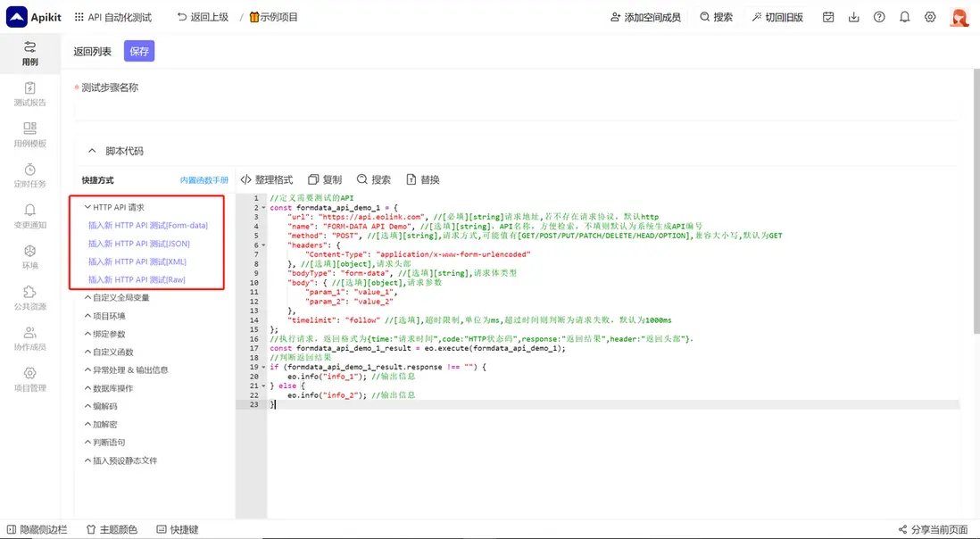980x539 pixels.
Task: Open 协作成员 in the sidebar
Action: 30,338
